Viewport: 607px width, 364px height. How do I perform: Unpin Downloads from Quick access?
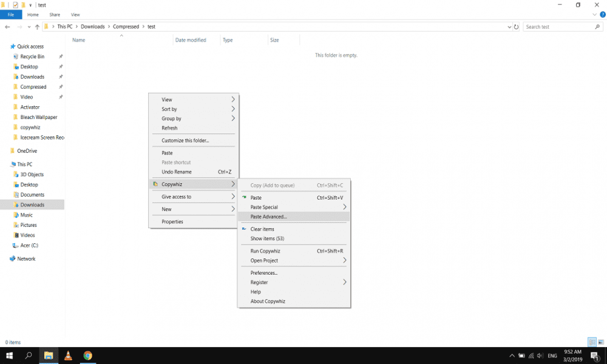tap(60, 76)
